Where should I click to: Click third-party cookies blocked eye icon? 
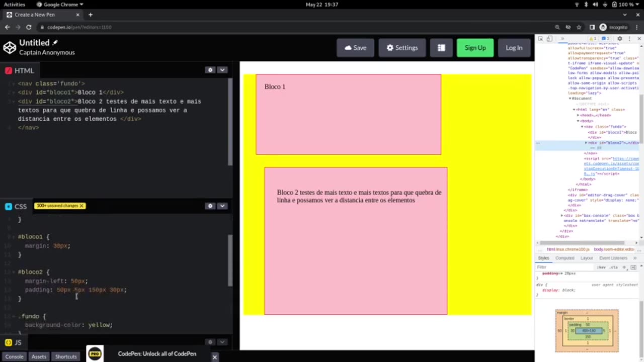click(568, 27)
